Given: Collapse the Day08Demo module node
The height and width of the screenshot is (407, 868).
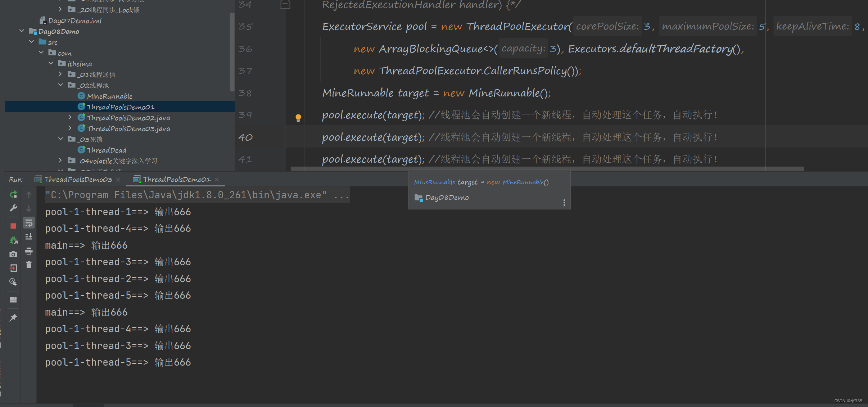Looking at the screenshot, I should tap(22, 31).
